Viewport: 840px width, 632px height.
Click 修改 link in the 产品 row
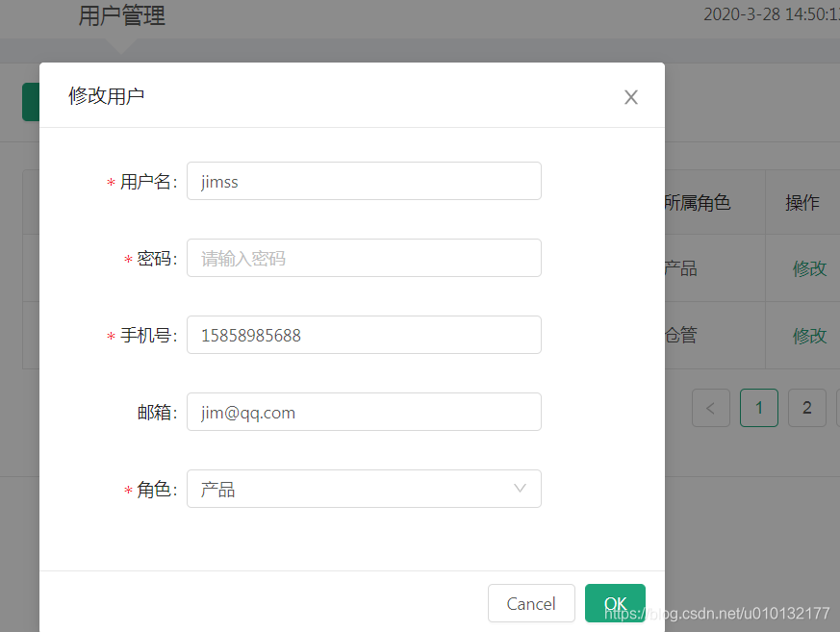click(x=809, y=268)
